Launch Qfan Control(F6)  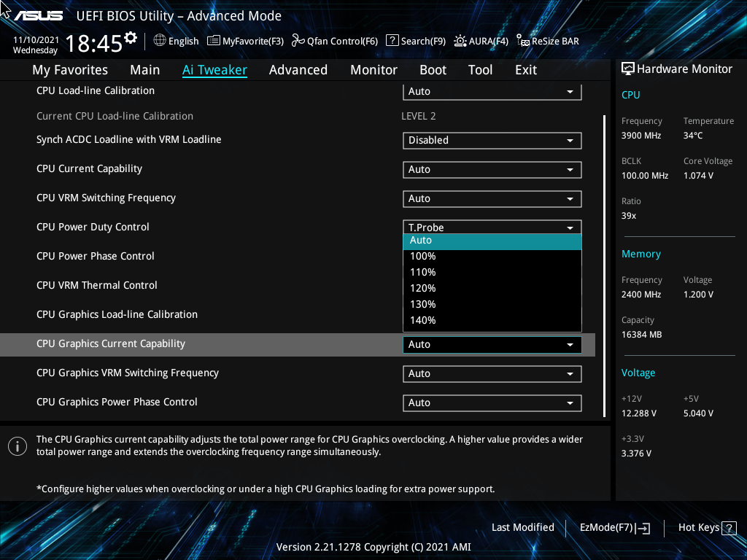click(x=334, y=41)
